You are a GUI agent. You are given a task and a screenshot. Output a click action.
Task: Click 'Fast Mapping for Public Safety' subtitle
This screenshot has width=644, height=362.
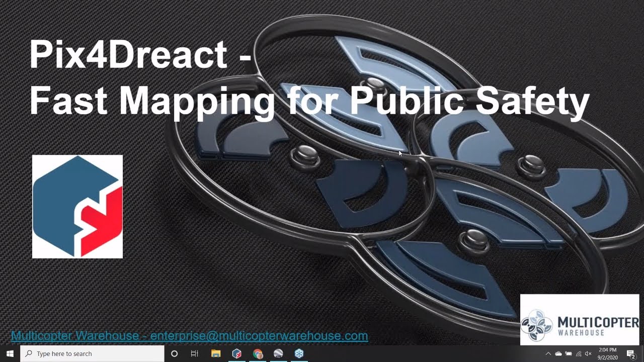coord(309,102)
